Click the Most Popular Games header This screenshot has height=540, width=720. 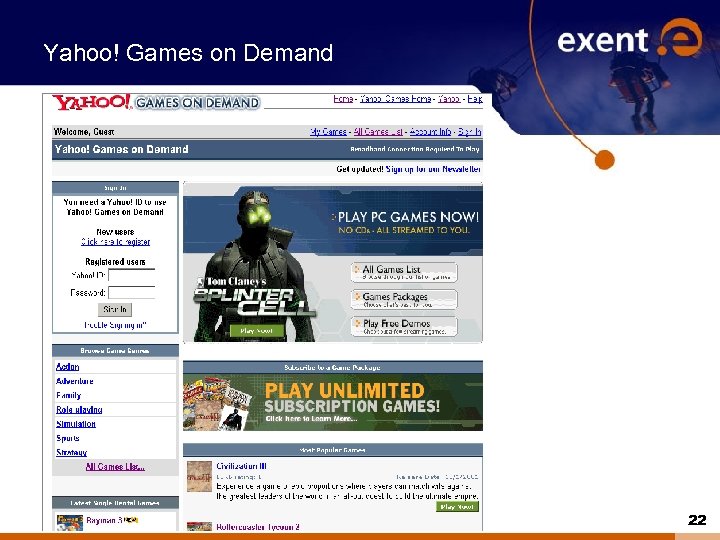(x=333, y=450)
